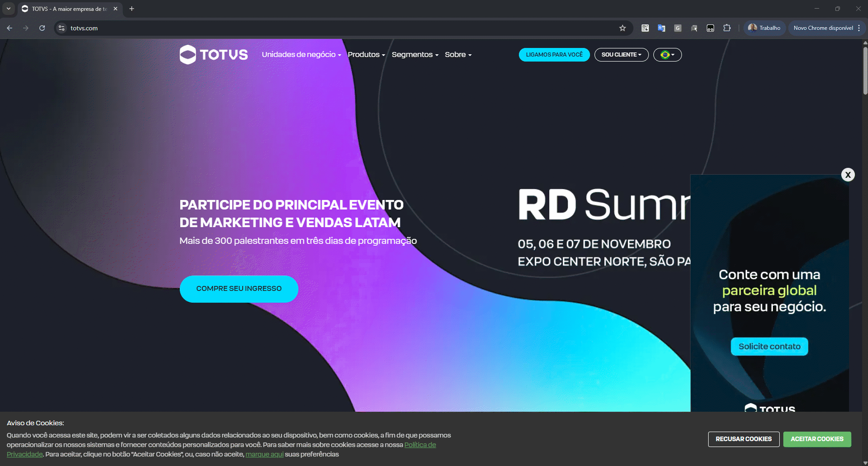The image size is (868, 466).
Task: Open the Política de Privacidade link
Action: click(x=420, y=445)
